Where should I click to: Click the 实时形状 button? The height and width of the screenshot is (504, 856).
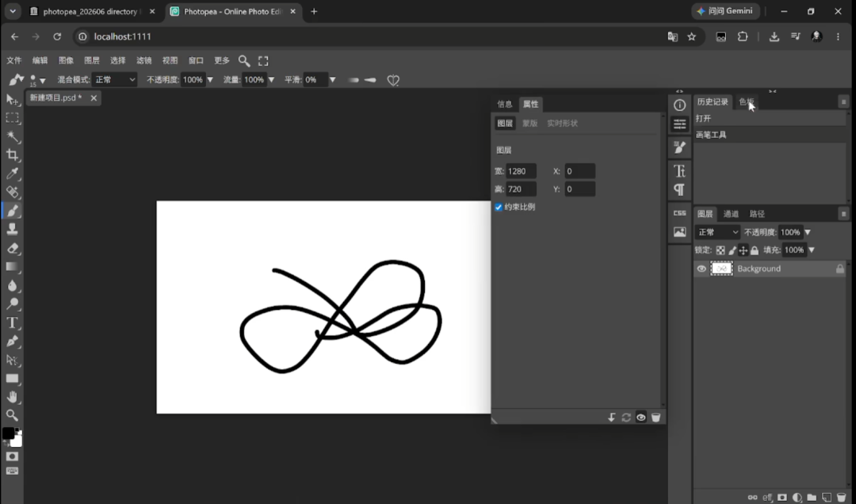pos(562,124)
